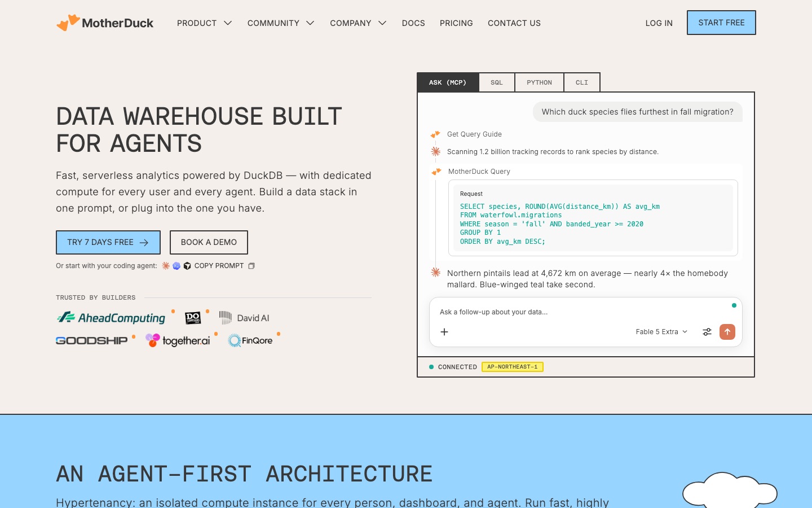Viewport: 812px width, 508px height.
Task: Open the Fable 5 Extra model dropdown
Action: 661,332
